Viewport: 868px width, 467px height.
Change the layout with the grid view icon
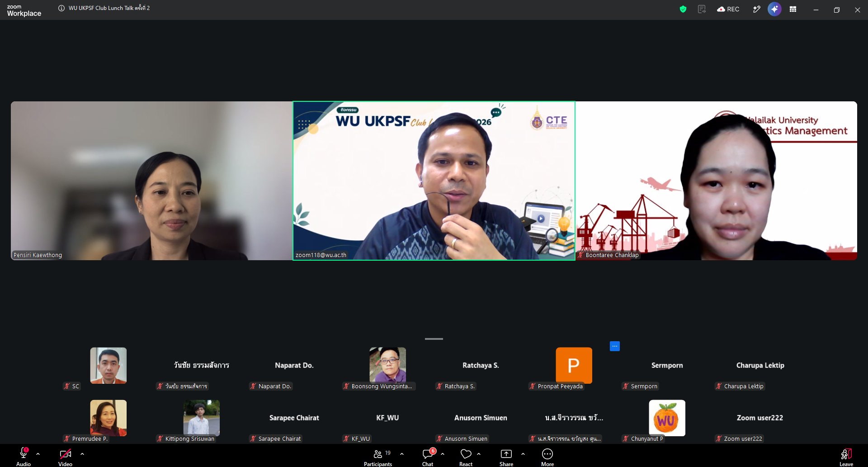click(x=793, y=9)
